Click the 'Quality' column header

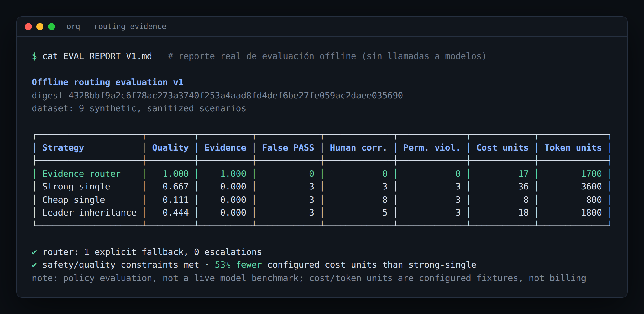[170, 148]
